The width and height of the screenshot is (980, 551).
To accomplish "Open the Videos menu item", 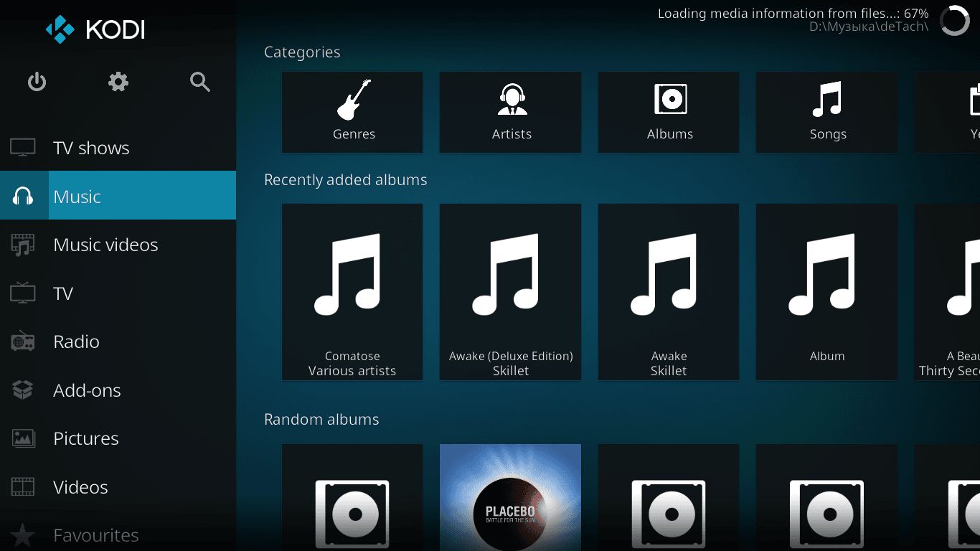I will [x=118, y=487].
